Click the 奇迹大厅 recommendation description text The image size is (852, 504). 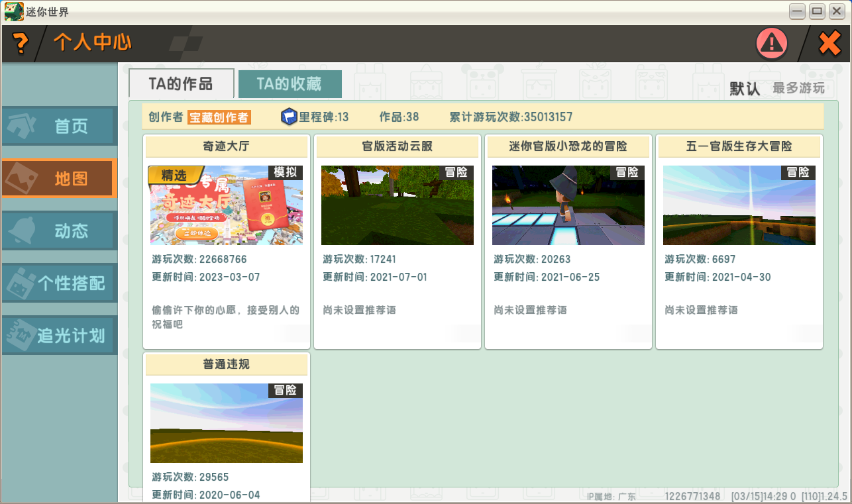226,317
